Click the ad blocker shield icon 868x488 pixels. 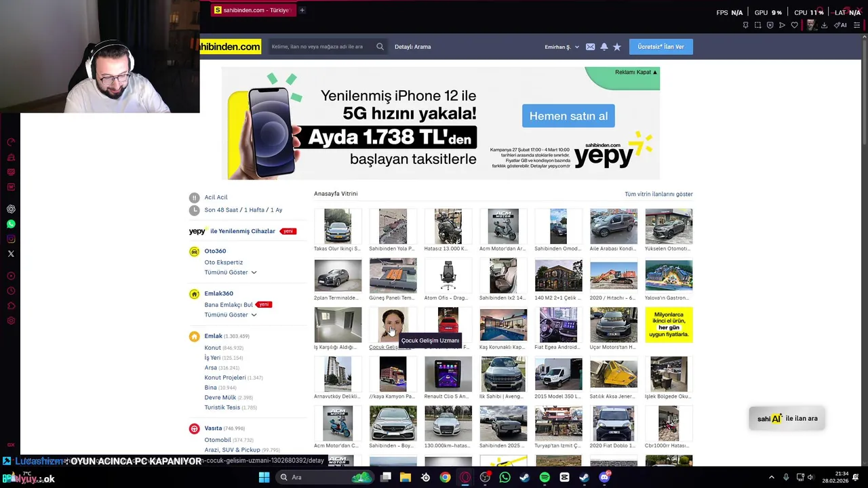(770, 25)
